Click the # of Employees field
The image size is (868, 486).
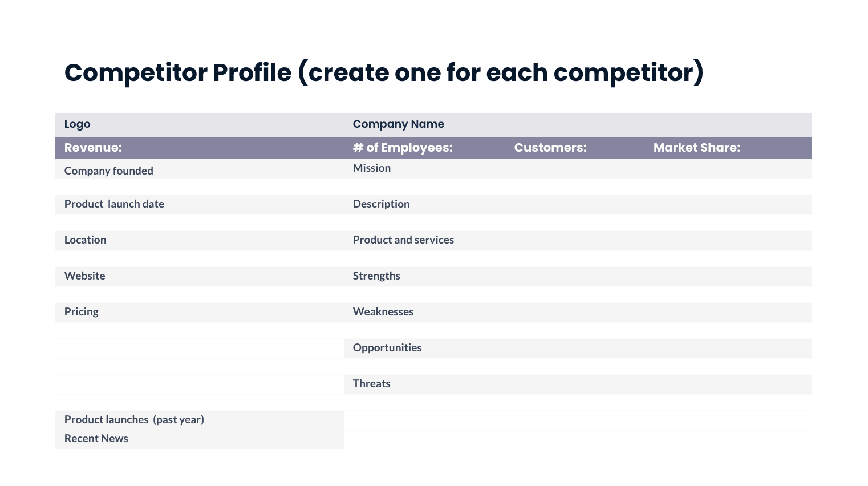tap(403, 148)
